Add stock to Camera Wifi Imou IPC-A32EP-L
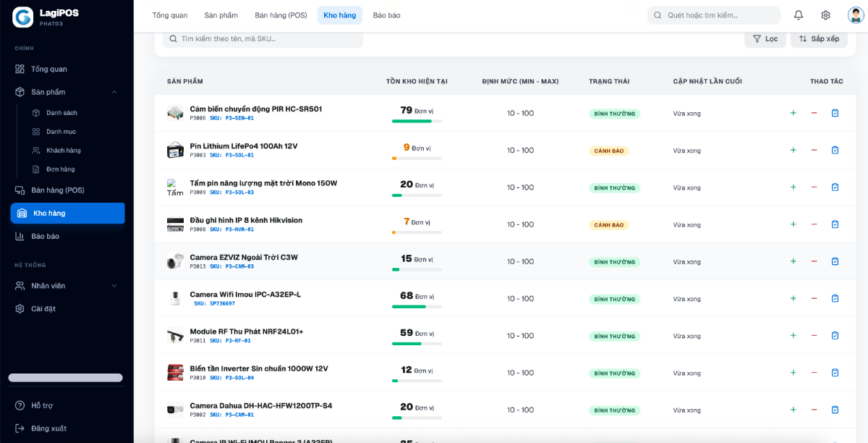The height and width of the screenshot is (443, 868). coord(793,298)
